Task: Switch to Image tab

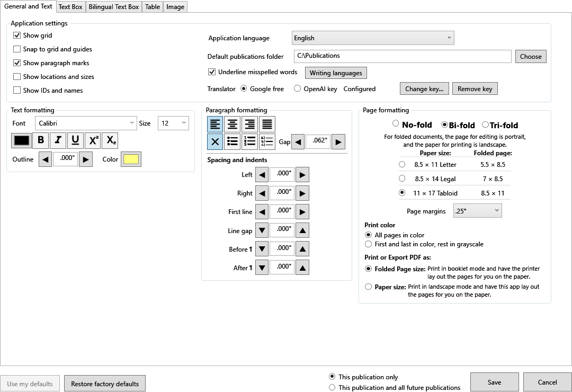Action: click(x=175, y=6)
